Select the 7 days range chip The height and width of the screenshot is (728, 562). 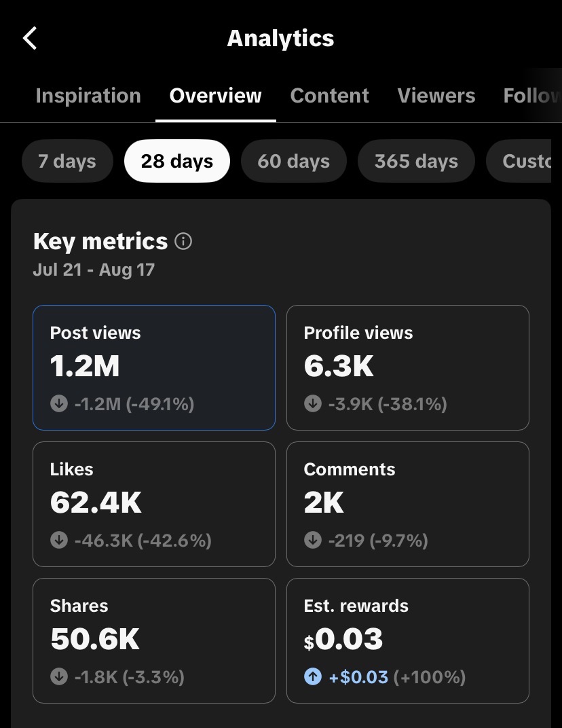67,161
